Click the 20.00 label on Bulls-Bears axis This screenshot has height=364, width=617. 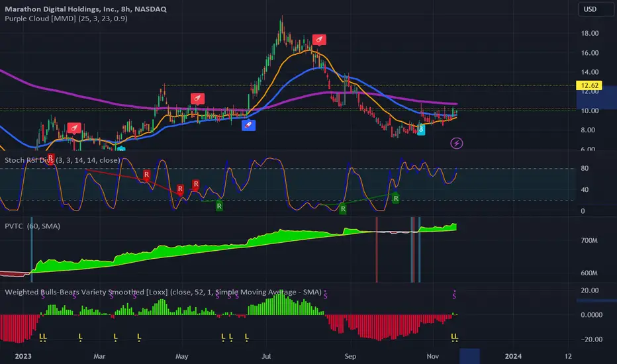click(x=589, y=291)
